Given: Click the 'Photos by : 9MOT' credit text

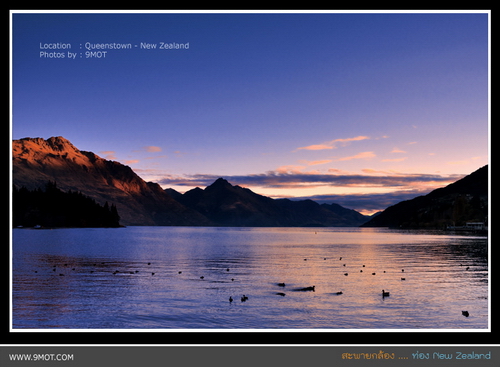Looking at the screenshot, I should [x=73, y=55].
